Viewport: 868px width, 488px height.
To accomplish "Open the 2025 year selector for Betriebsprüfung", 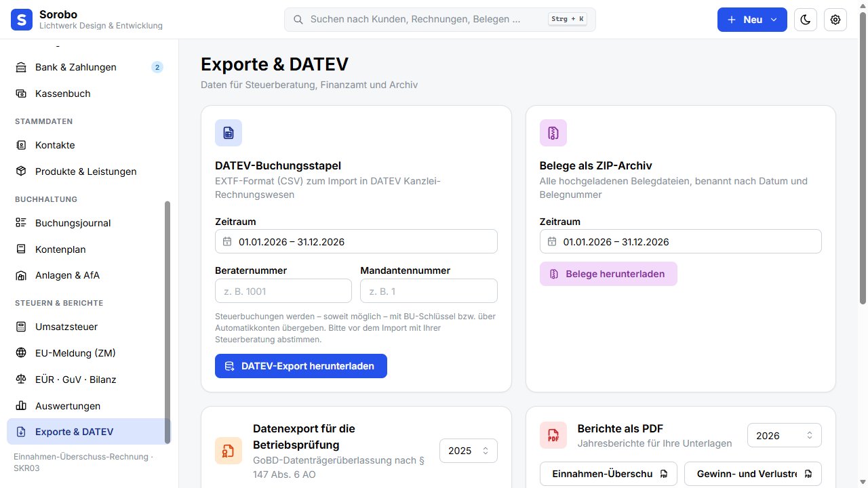I will pyautogui.click(x=469, y=451).
